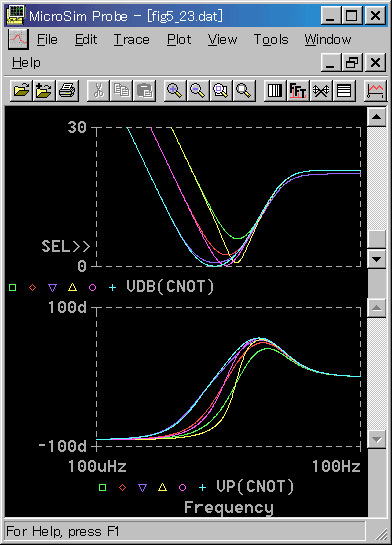Open the Window menu
Image resolution: width=392 pixels, height=545 pixels.
pos(328,39)
